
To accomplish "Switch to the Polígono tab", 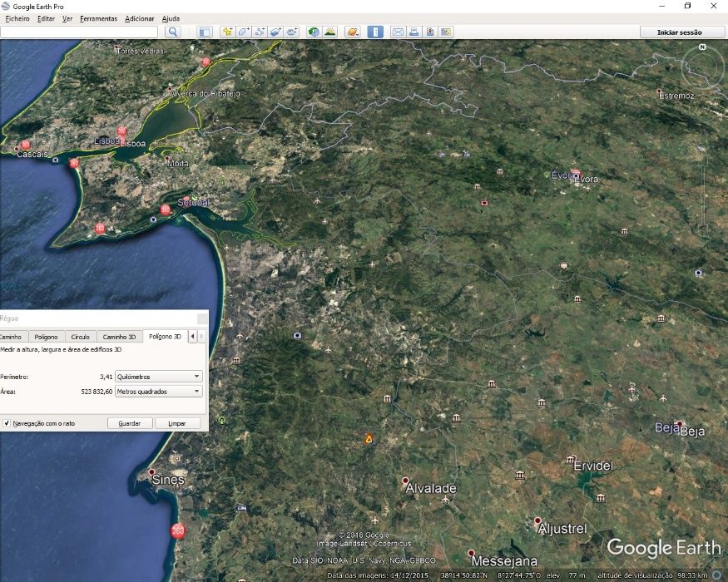I will (x=46, y=337).
